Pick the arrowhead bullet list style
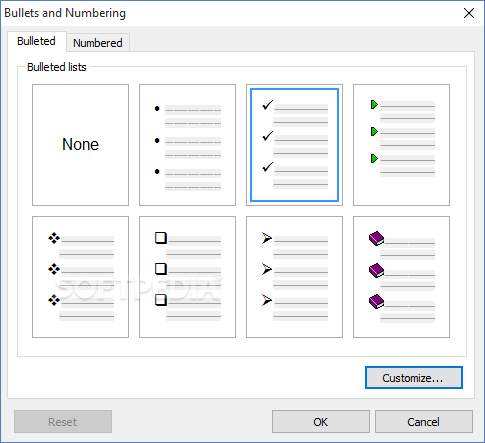485x443 pixels. pos(294,277)
